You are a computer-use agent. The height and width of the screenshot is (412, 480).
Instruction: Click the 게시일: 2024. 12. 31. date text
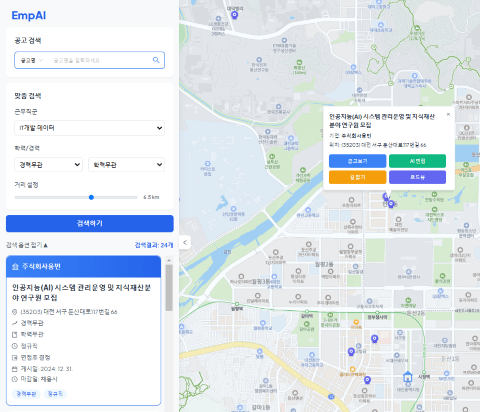[47, 369]
